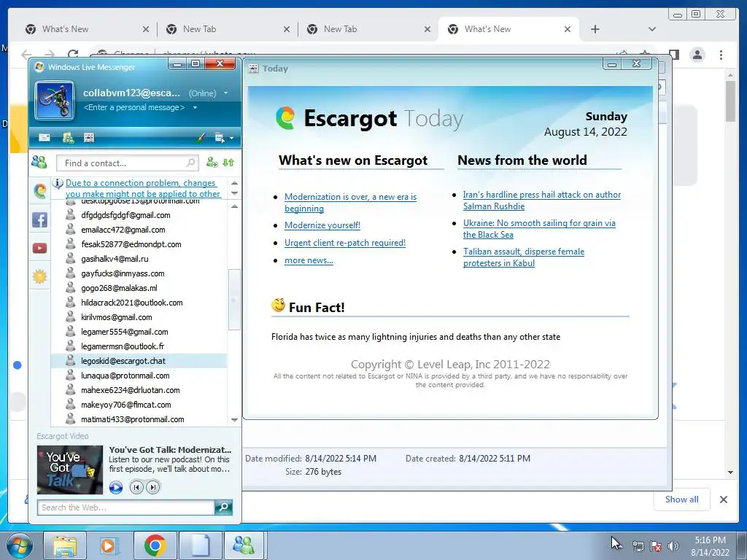Click the two-people contacts icon beside search
Viewport: 747px width, 560px height.
(x=39, y=163)
